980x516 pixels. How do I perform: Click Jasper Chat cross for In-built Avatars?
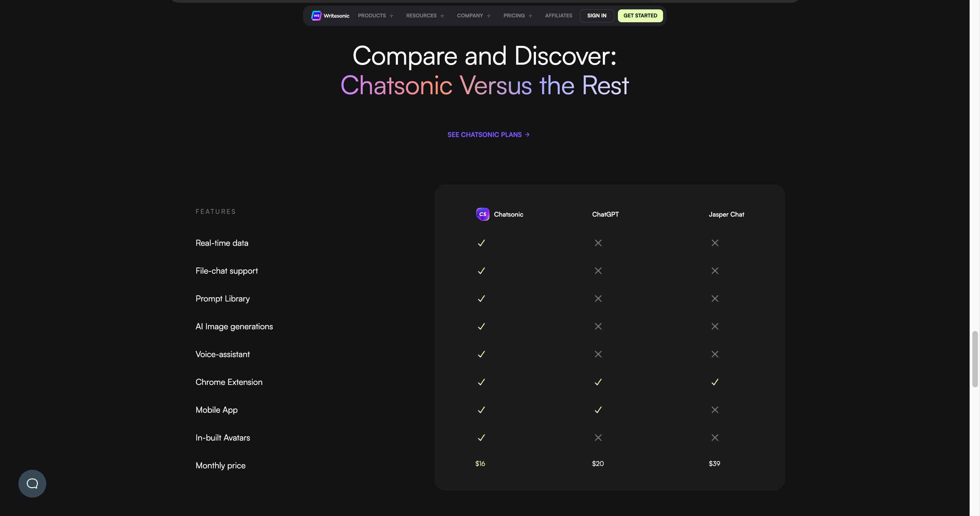point(715,437)
